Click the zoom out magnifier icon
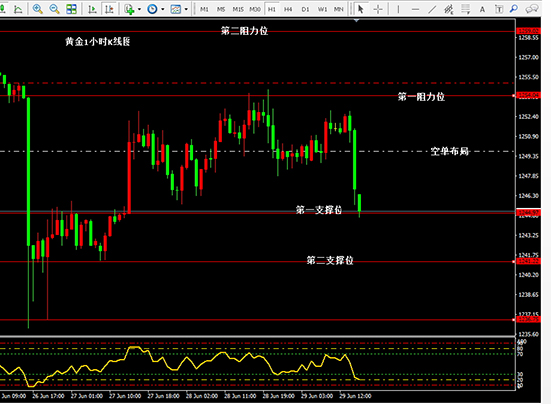The image size is (551, 404). tap(54, 9)
